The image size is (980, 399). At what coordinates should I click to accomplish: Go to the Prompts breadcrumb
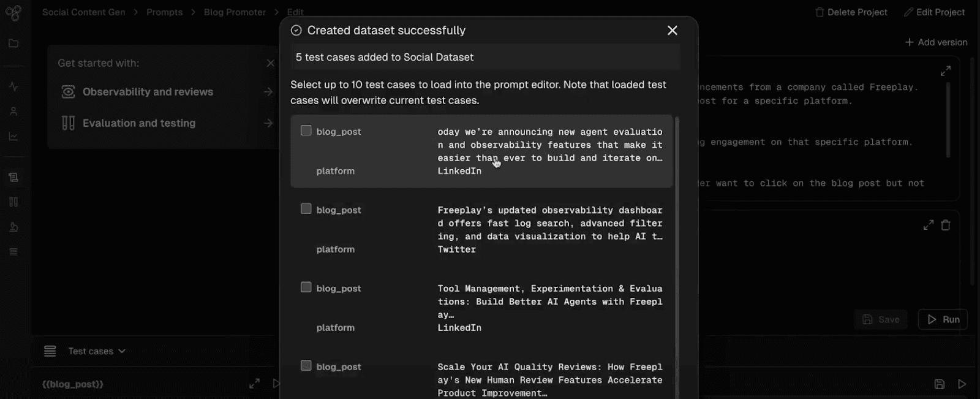click(x=164, y=12)
